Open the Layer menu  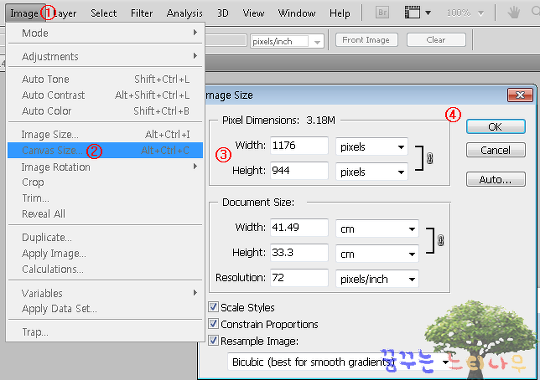(x=65, y=13)
